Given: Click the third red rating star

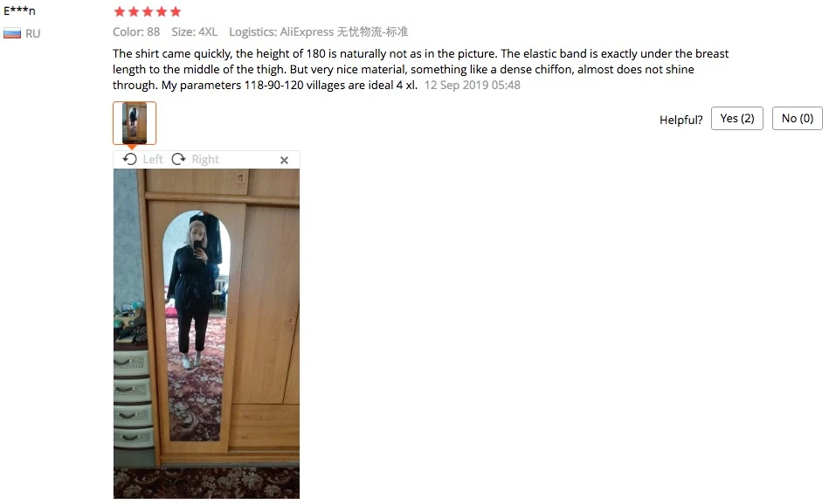Looking at the screenshot, I should click(148, 11).
